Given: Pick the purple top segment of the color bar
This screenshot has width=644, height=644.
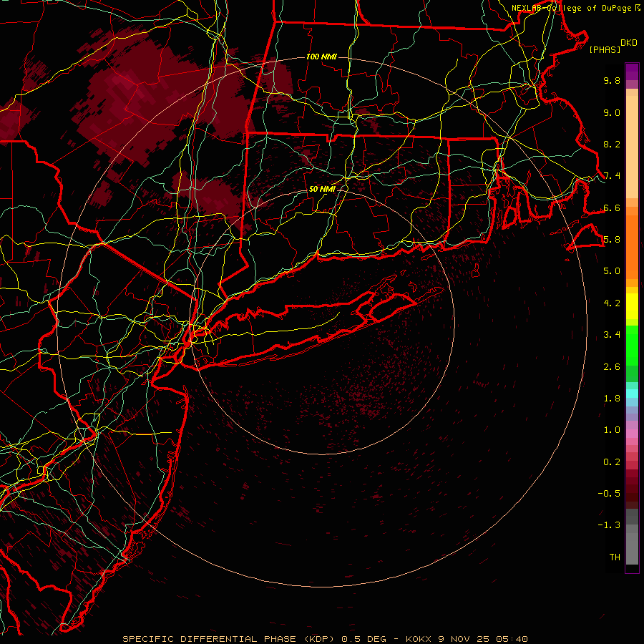Looking at the screenshot, I should pos(632,72).
